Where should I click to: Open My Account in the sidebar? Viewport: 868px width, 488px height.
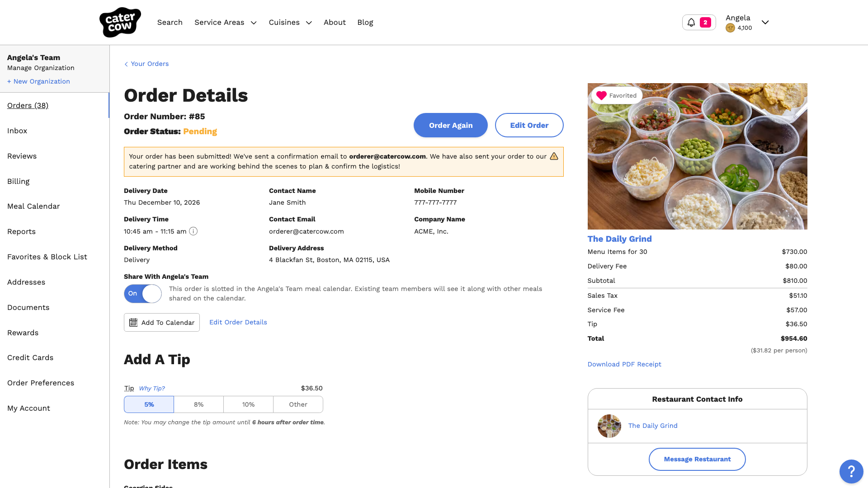28,408
